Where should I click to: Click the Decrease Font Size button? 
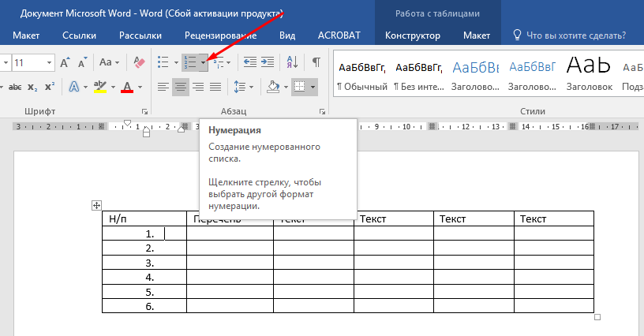(x=83, y=62)
